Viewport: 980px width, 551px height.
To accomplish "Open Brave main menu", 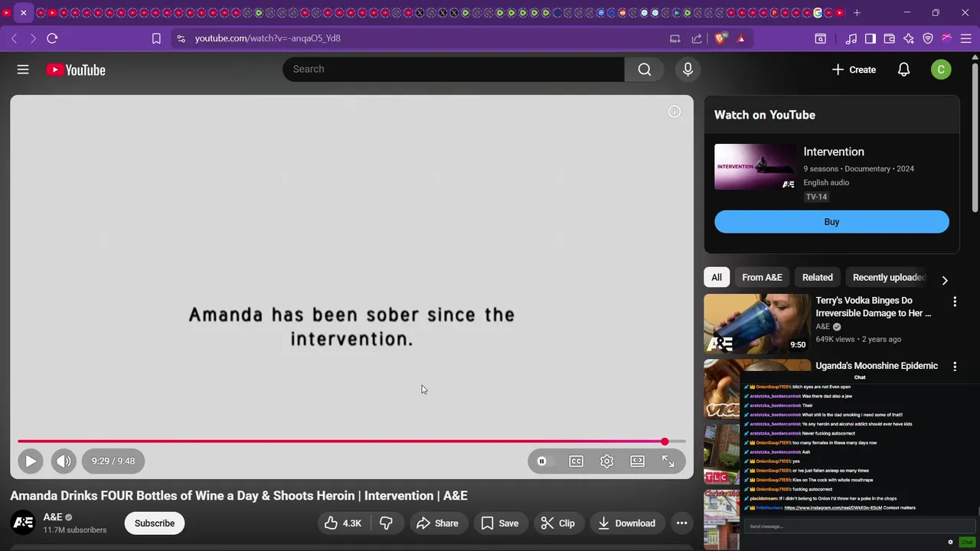I will coord(966,38).
